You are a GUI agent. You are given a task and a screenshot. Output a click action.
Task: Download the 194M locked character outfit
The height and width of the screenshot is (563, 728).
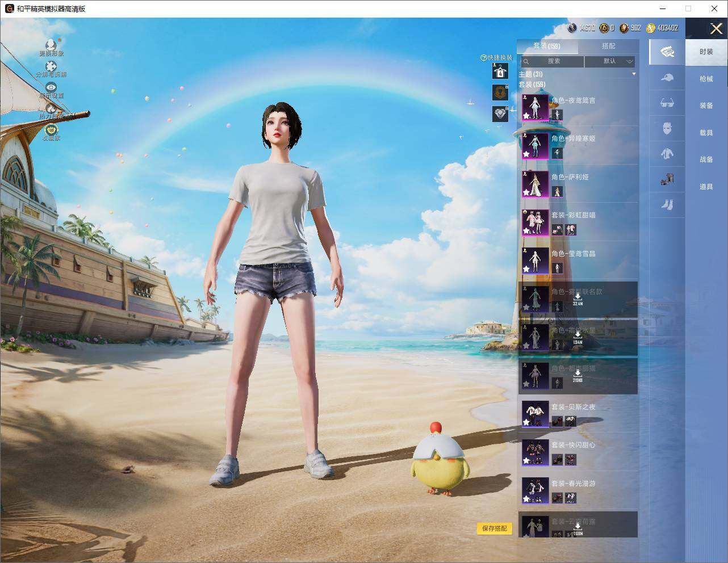click(578, 337)
